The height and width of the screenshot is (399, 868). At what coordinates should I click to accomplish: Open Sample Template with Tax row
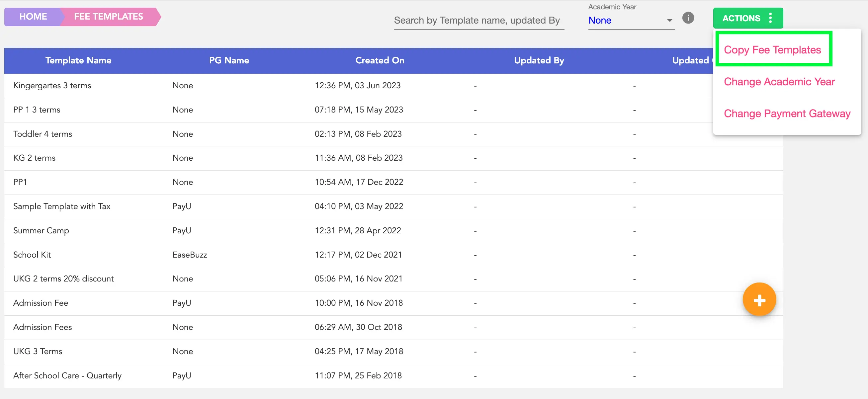tap(393, 206)
